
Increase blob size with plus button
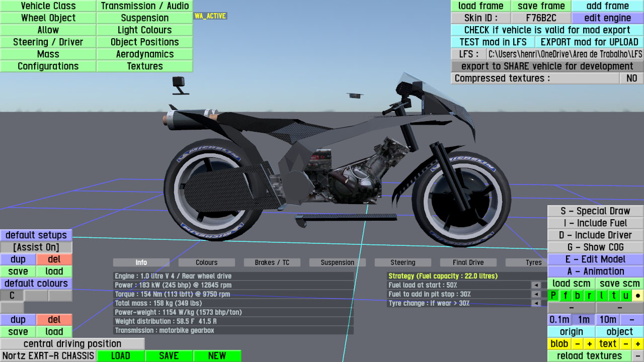(590, 344)
